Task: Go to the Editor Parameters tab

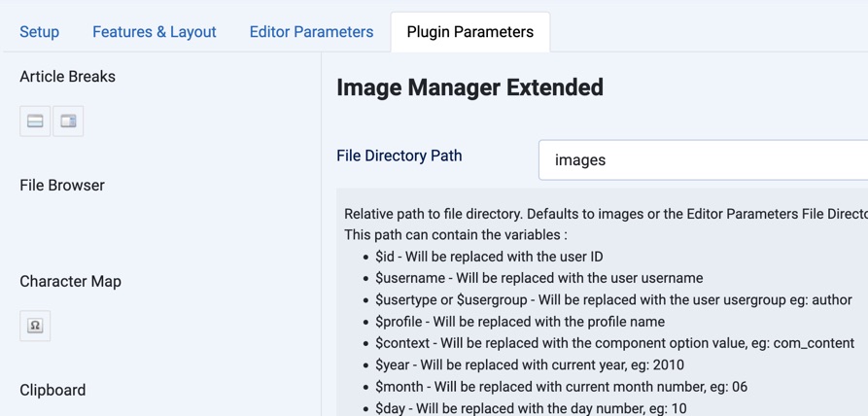Action: [311, 32]
